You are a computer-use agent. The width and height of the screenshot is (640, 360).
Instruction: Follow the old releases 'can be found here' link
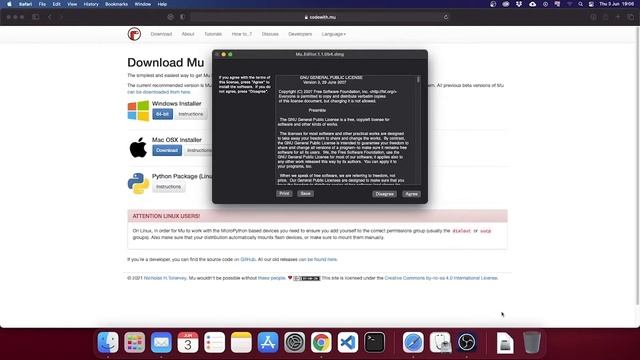(x=318, y=259)
